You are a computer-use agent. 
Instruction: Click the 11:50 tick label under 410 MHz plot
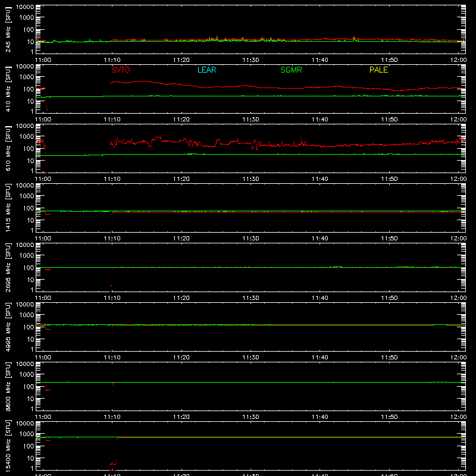(x=389, y=120)
